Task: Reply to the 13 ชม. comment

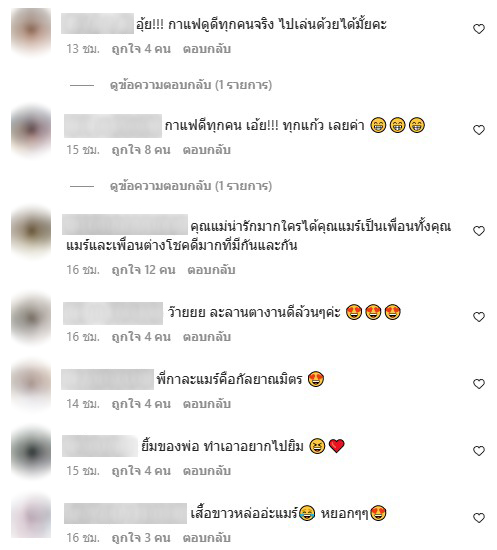Action: coord(207,49)
